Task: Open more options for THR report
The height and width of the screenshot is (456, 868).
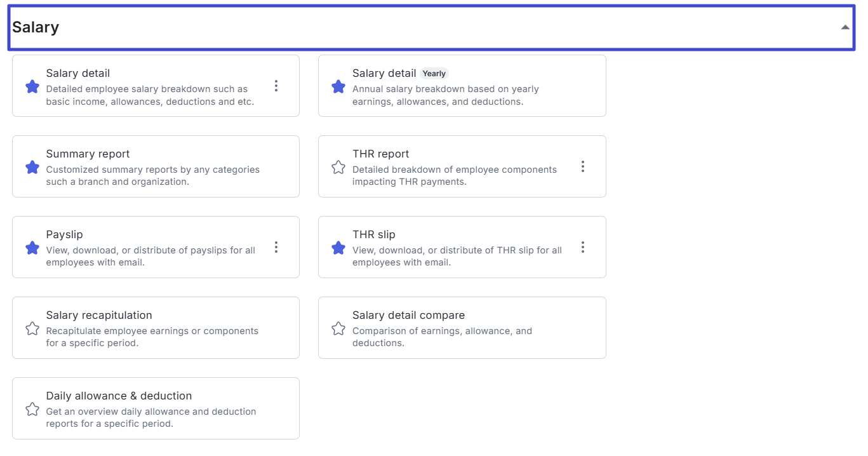Action: coord(582,166)
